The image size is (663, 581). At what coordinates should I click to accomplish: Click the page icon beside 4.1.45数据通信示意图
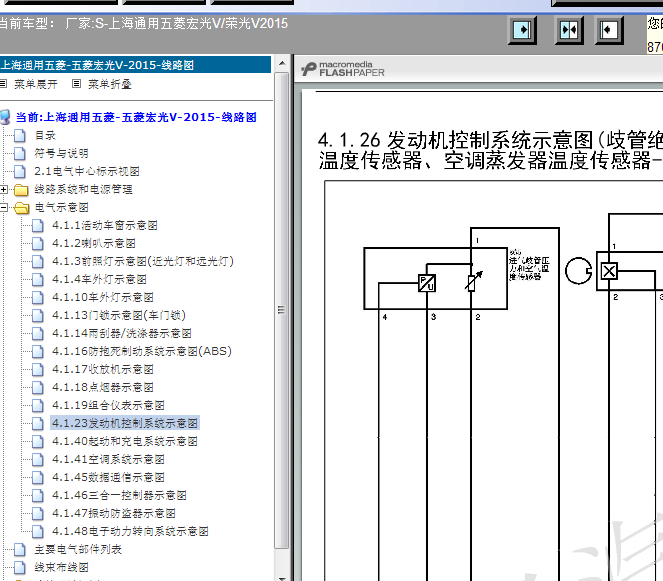point(38,477)
